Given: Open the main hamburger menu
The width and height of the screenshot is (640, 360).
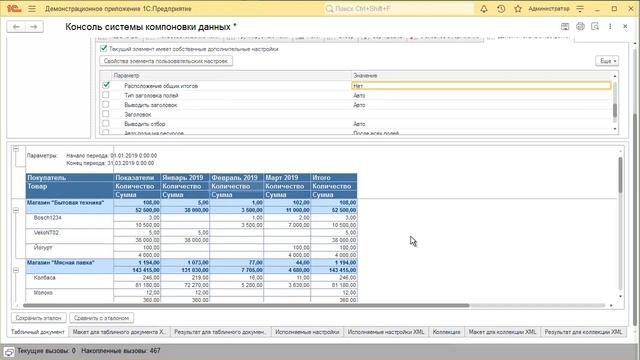Looking at the screenshot, I should pos(32,9).
